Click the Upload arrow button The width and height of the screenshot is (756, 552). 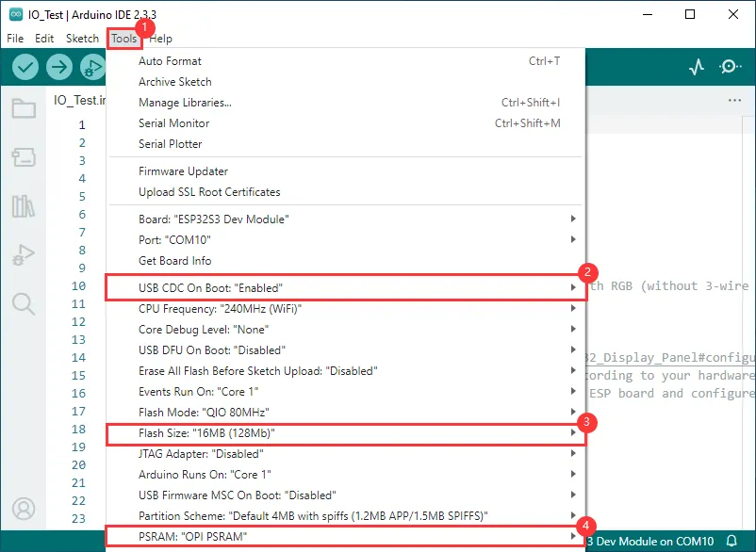[59, 67]
